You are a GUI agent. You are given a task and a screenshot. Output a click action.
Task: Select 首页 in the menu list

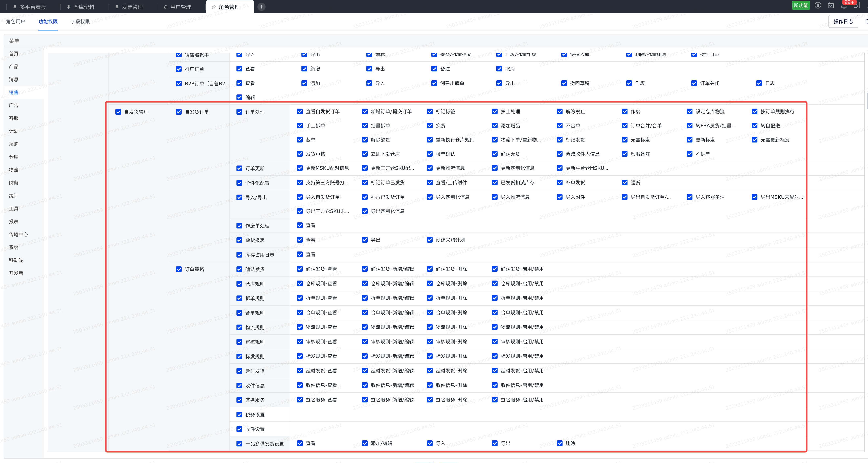click(x=14, y=53)
